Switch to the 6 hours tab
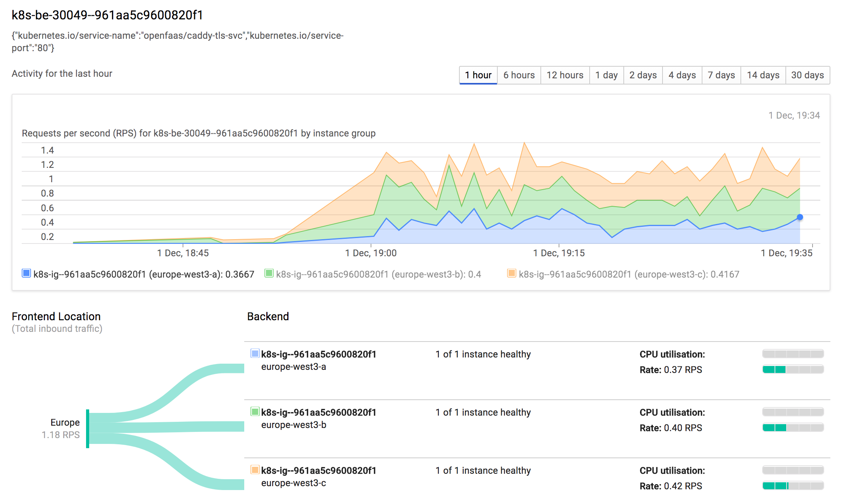Image resolution: width=842 pixels, height=504 pixels. coord(519,75)
